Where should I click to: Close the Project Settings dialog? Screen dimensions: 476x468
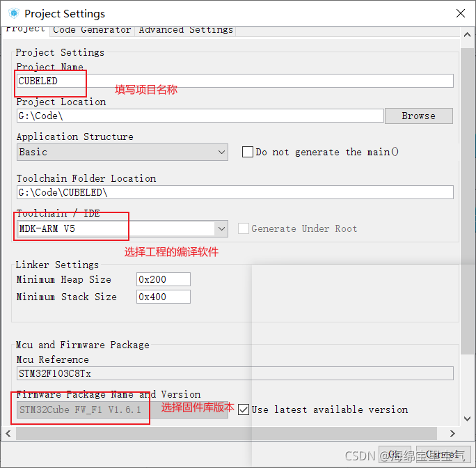(461, 13)
